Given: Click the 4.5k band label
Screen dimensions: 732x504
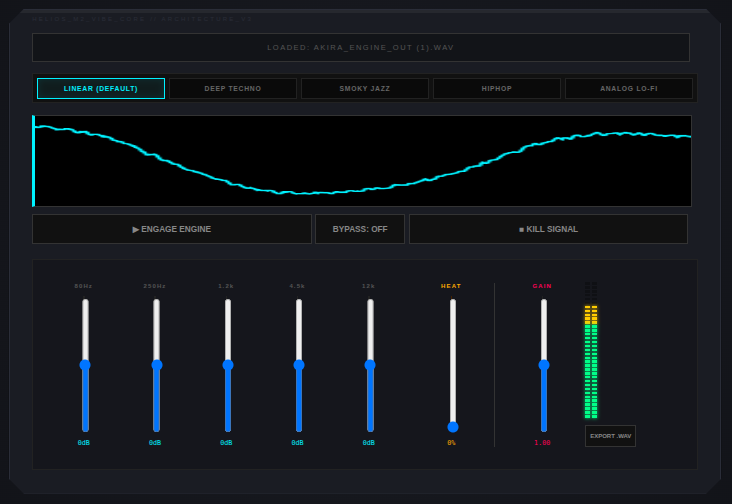Looking at the screenshot, I should [x=297, y=286].
